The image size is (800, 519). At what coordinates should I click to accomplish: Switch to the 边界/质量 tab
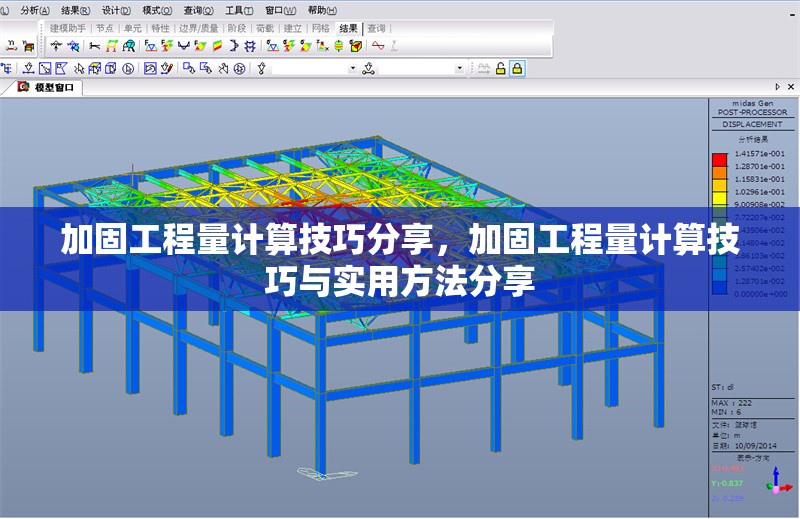(198, 29)
